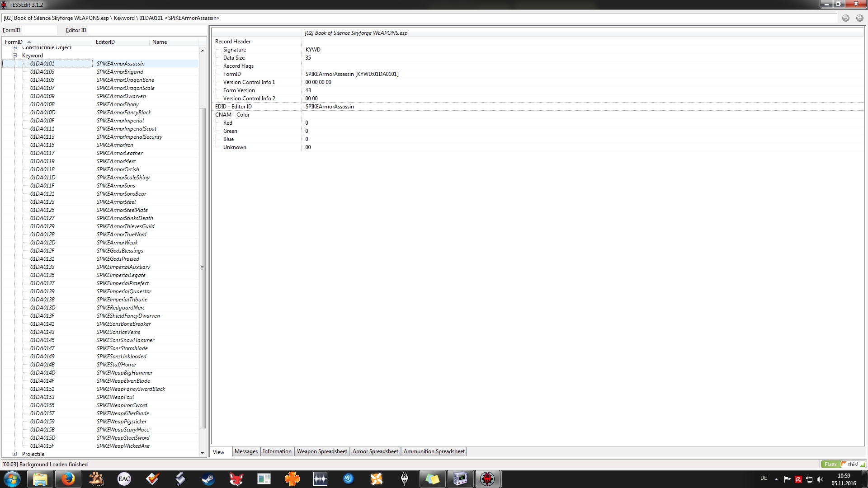Expand the Constructible Object group
This screenshot has height=488, width=868.
[x=15, y=47]
